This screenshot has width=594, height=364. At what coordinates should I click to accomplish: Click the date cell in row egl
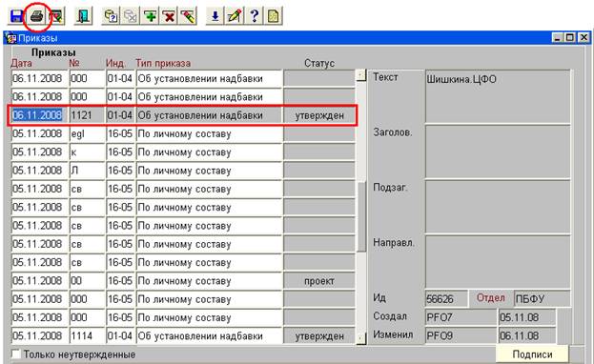click(x=39, y=133)
